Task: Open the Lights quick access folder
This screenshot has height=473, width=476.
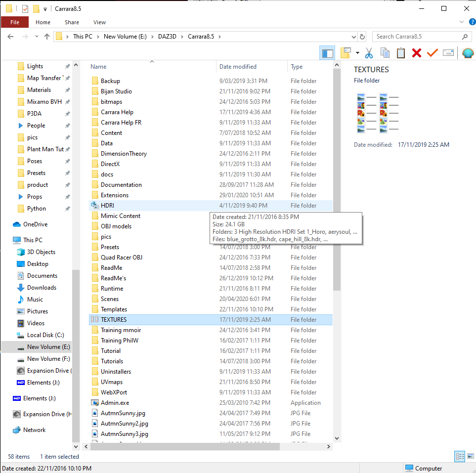Action: coord(35,66)
